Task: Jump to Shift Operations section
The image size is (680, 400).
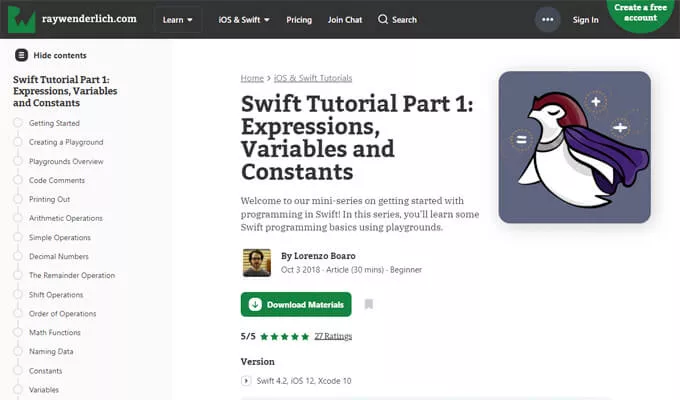Action: coord(56,295)
